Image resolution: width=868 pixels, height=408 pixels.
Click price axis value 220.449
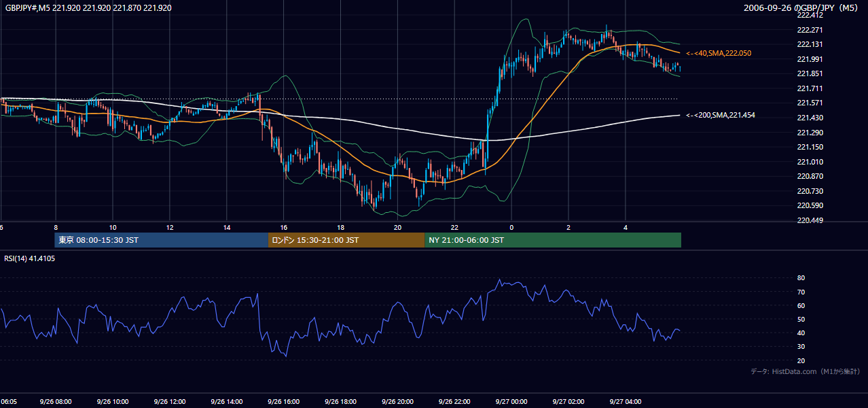(810, 220)
